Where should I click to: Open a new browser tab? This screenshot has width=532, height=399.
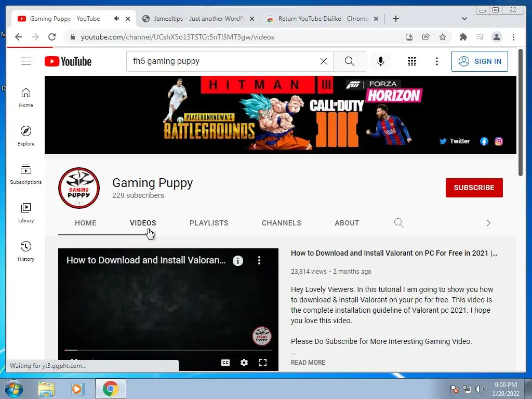point(395,19)
